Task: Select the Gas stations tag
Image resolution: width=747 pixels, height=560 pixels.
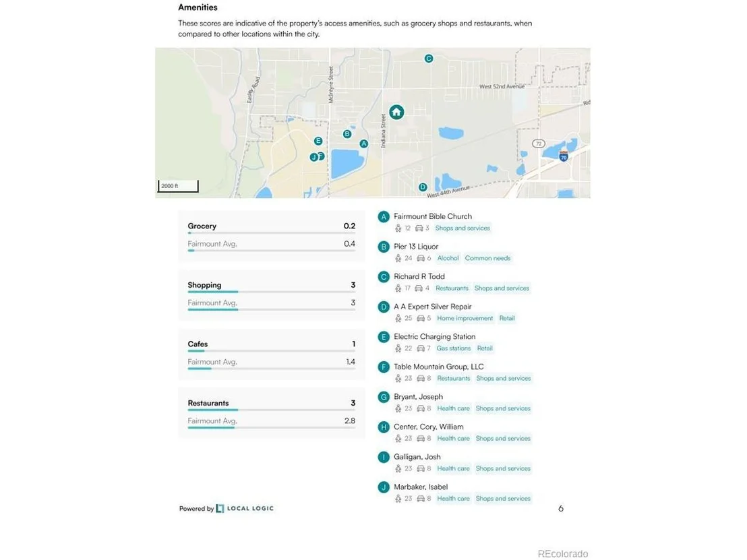Action: [x=454, y=348]
